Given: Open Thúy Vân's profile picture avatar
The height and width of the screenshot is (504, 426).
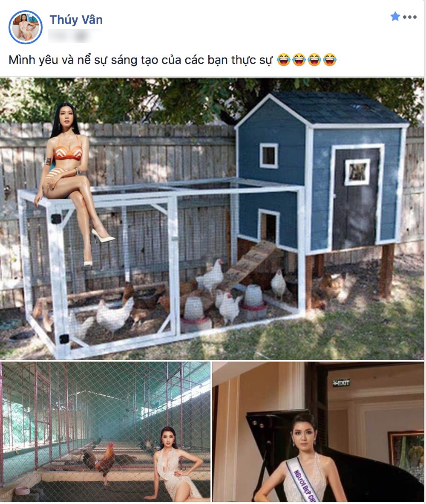Looking at the screenshot, I should click(x=26, y=27).
